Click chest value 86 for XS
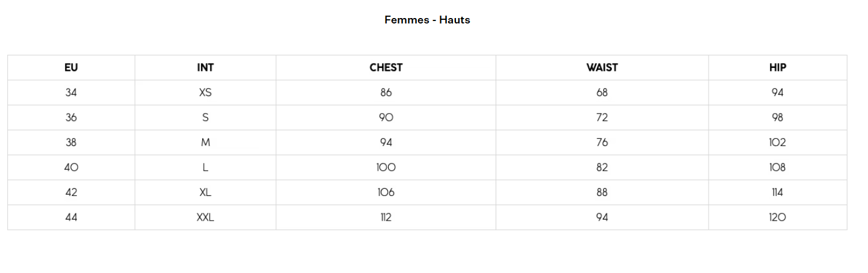Viewport: 868px width, 273px height. click(386, 93)
